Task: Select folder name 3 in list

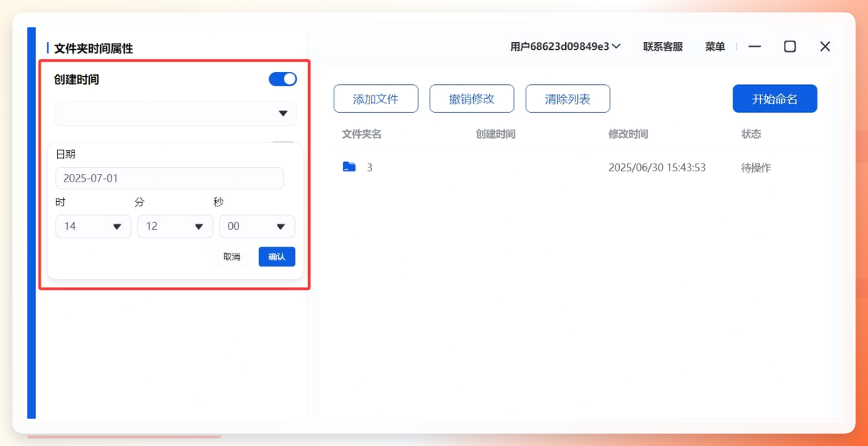Action: [x=369, y=168]
